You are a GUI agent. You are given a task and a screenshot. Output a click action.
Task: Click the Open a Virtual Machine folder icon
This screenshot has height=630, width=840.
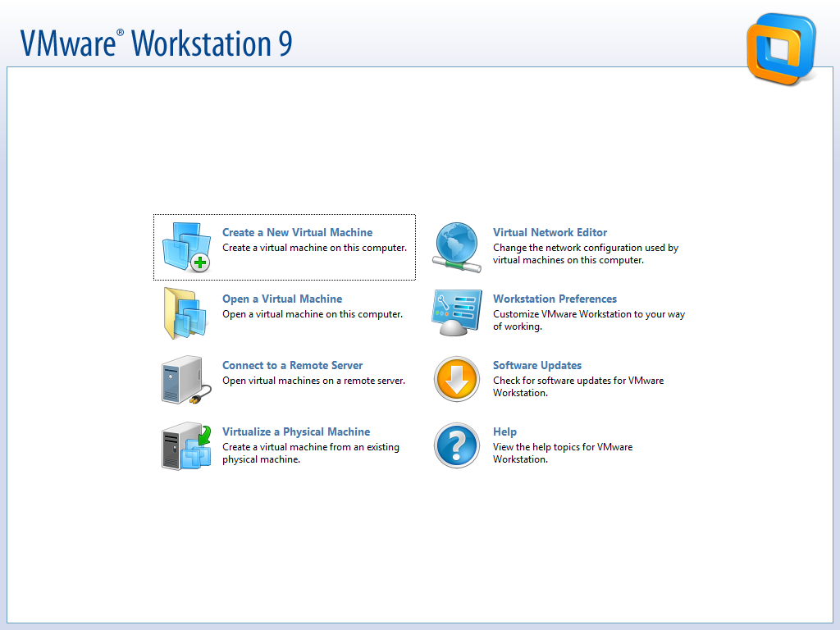coord(185,313)
